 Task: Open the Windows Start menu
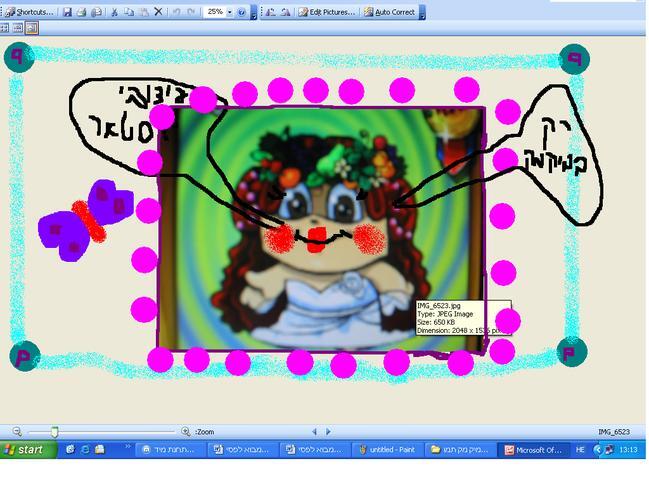click(x=28, y=449)
